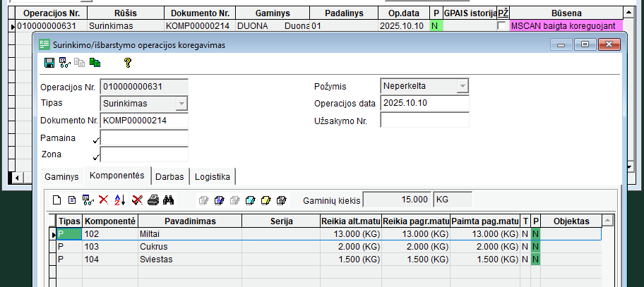
Task: Click the new blank row icon
Action: coord(58,200)
